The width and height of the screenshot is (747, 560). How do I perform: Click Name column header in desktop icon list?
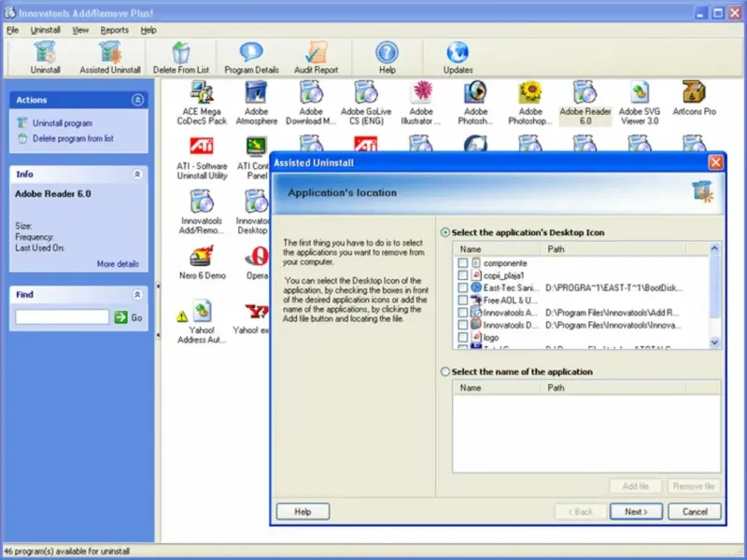click(x=497, y=249)
